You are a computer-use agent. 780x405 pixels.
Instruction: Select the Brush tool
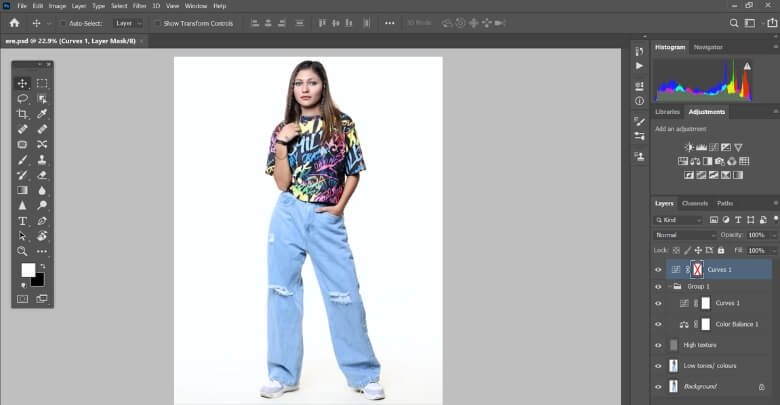tap(22, 160)
